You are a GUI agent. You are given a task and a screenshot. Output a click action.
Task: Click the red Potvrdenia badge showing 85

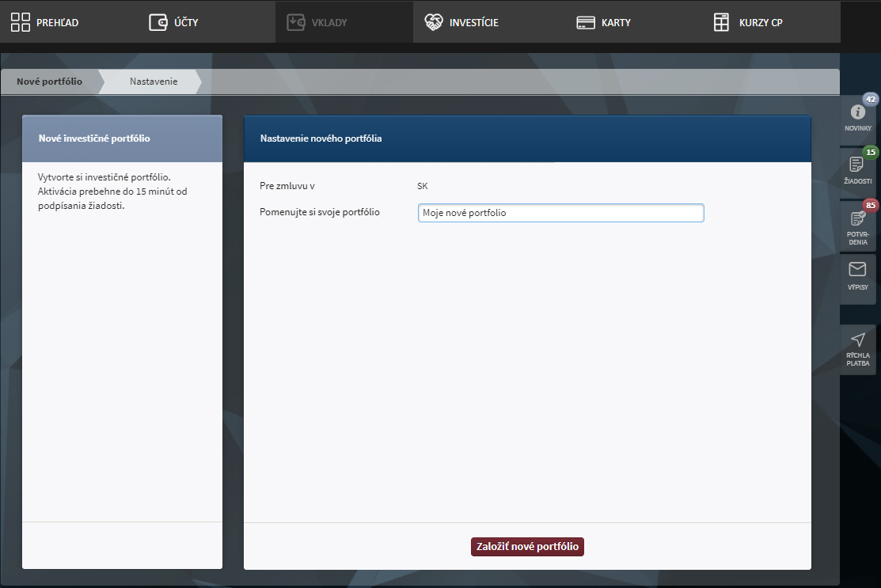[x=870, y=206]
